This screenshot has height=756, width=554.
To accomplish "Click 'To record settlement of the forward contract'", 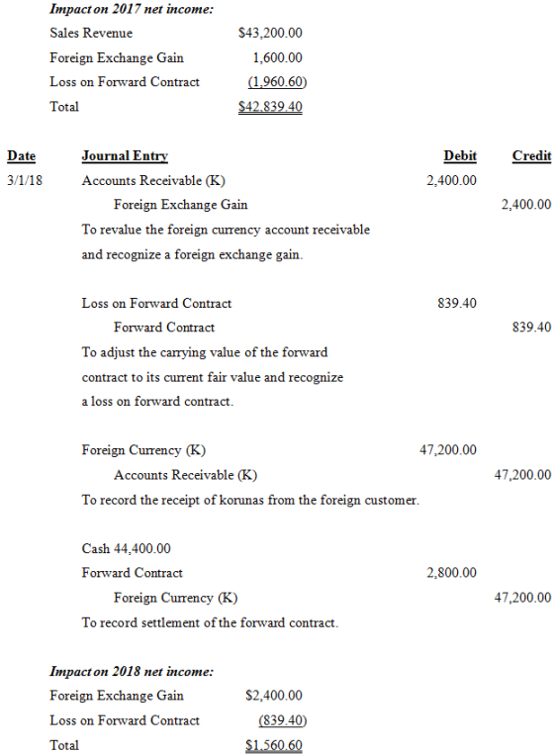I will coord(210,623).
